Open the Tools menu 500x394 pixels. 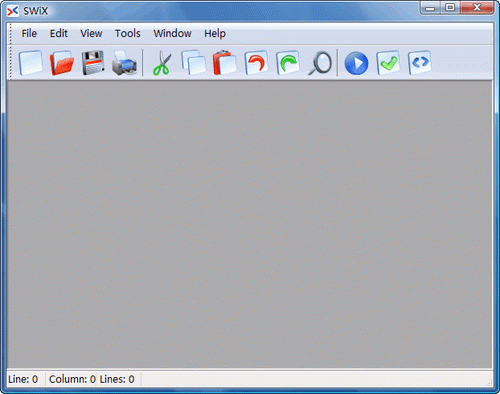pyautogui.click(x=128, y=33)
